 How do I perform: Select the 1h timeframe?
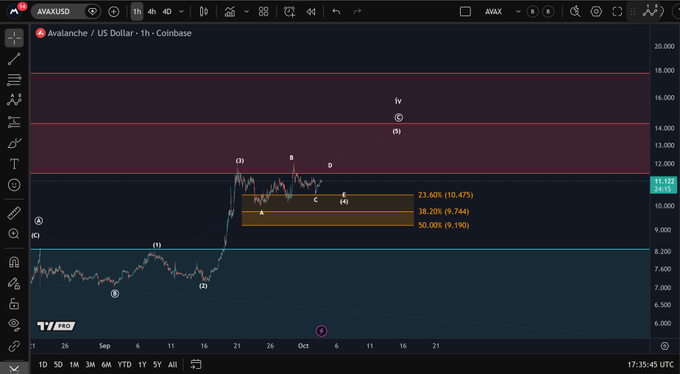137,12
